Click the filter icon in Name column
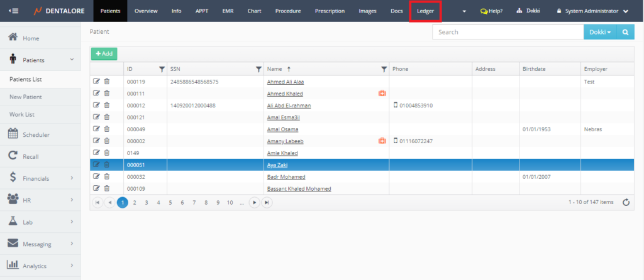 [384, 69]
